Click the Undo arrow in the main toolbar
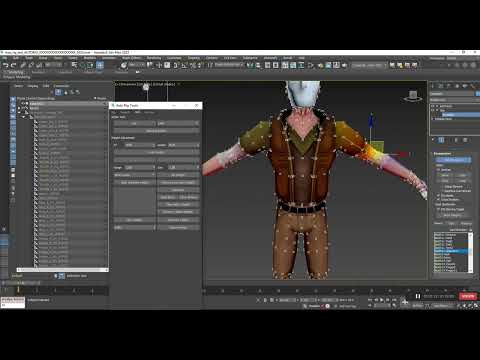 click(5, 65)
